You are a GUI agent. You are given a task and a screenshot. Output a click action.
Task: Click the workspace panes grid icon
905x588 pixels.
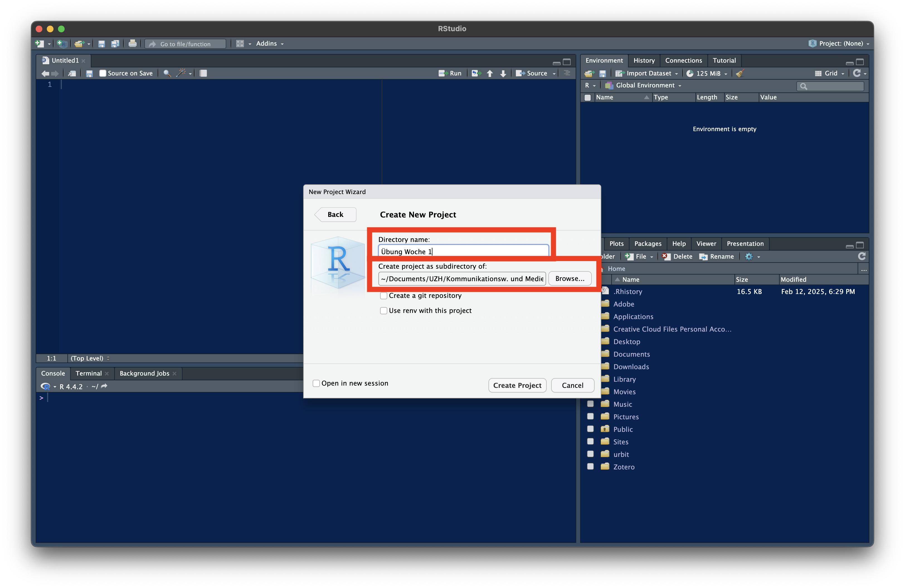click(x=240, y=44)
